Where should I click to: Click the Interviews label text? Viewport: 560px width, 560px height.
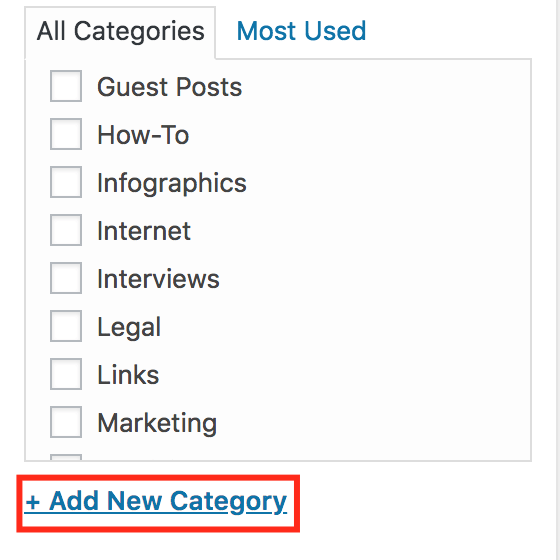pyautogui.click(x=158, y=279)
